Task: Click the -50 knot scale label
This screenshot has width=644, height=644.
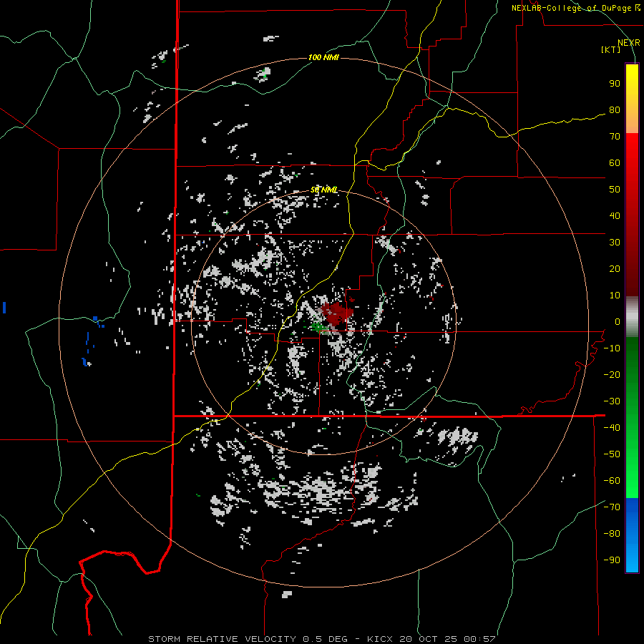Action: [612, 454]
